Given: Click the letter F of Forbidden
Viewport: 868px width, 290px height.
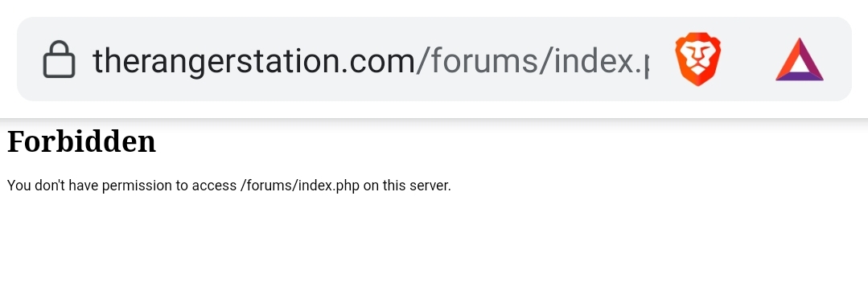Looking at the screenshot, I should click(16, 141).
